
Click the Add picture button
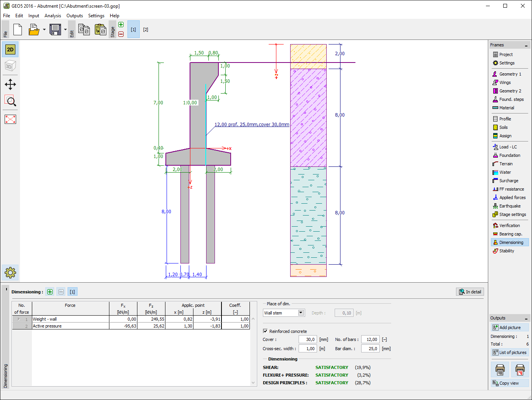[509, 328]
